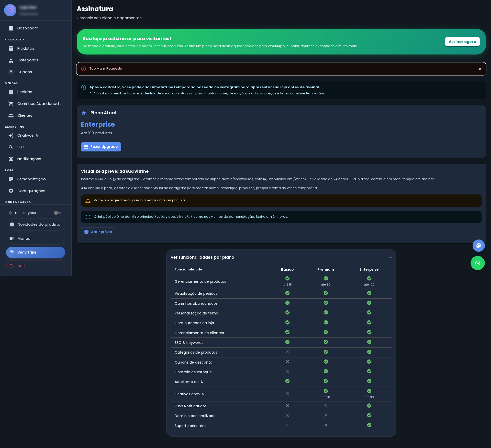Click the Ver vitrine button

tap(36, 253)
